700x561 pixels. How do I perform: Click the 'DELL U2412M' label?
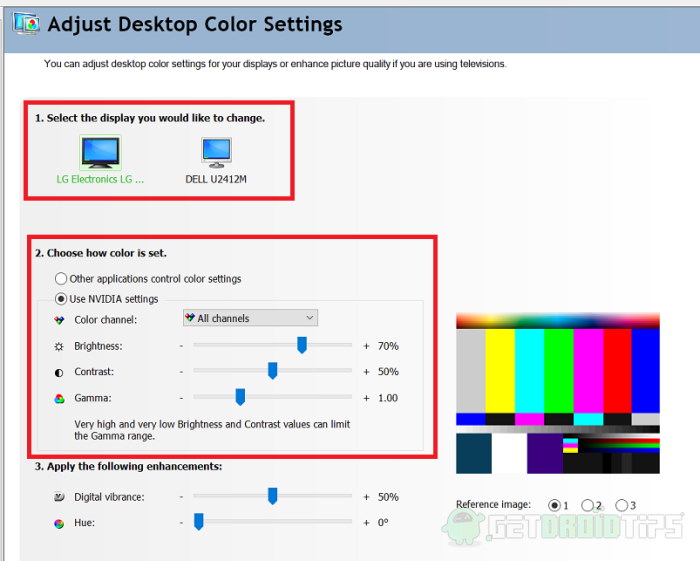[x=216, y=179]
